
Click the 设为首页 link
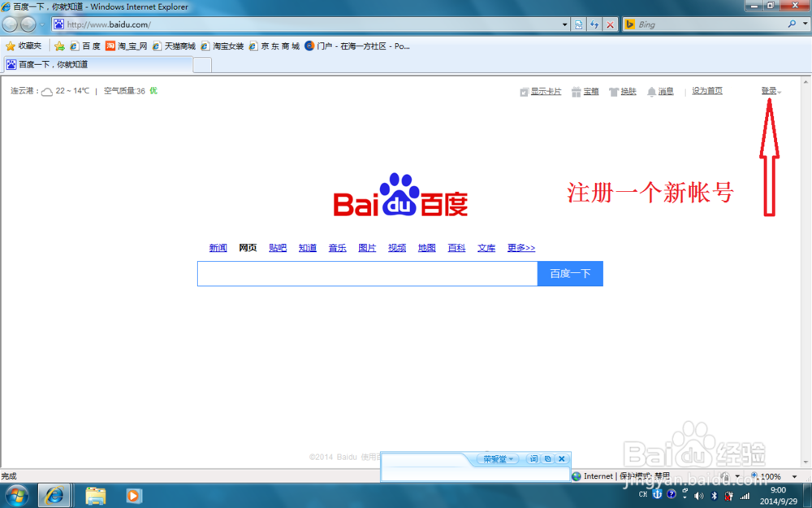(x=707, y=91)
